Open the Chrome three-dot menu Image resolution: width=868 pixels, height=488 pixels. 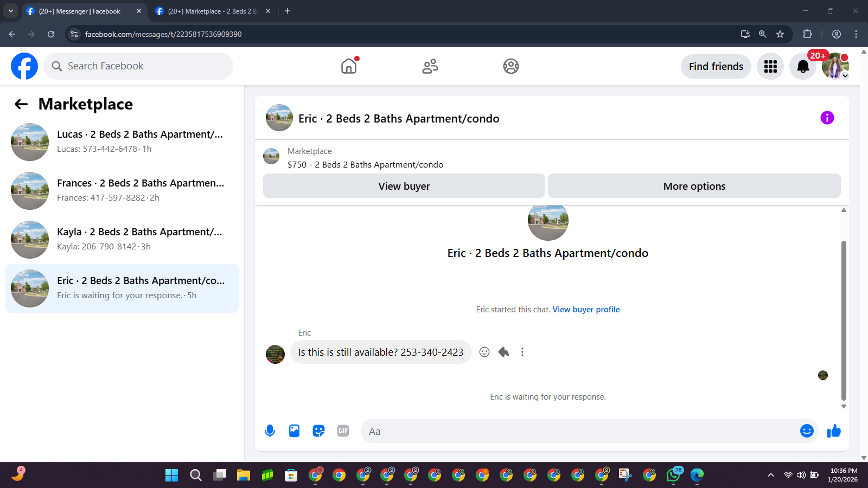pyautogui.click(x=856, y=34)
